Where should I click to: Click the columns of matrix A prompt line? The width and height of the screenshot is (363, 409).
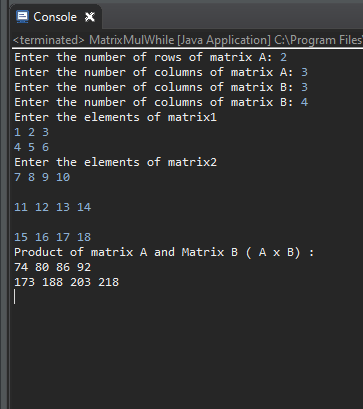[x=161, y=72]
